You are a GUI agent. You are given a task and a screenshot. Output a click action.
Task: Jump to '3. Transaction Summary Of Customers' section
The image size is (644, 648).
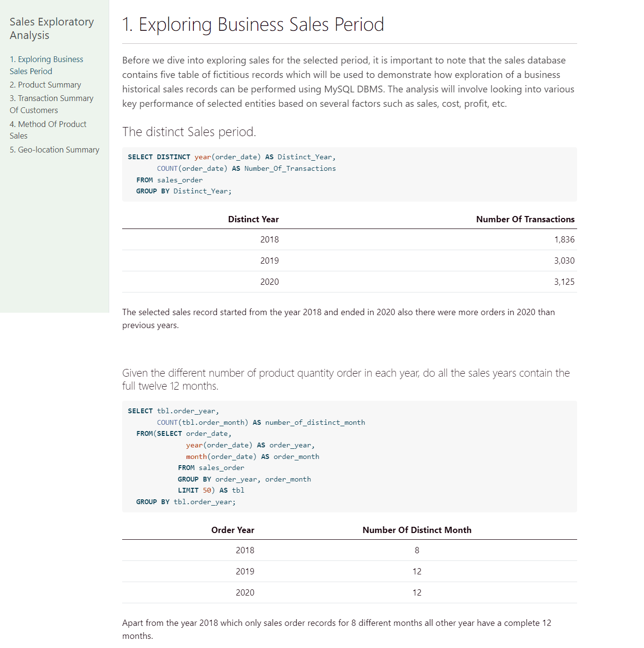(51, 104)
